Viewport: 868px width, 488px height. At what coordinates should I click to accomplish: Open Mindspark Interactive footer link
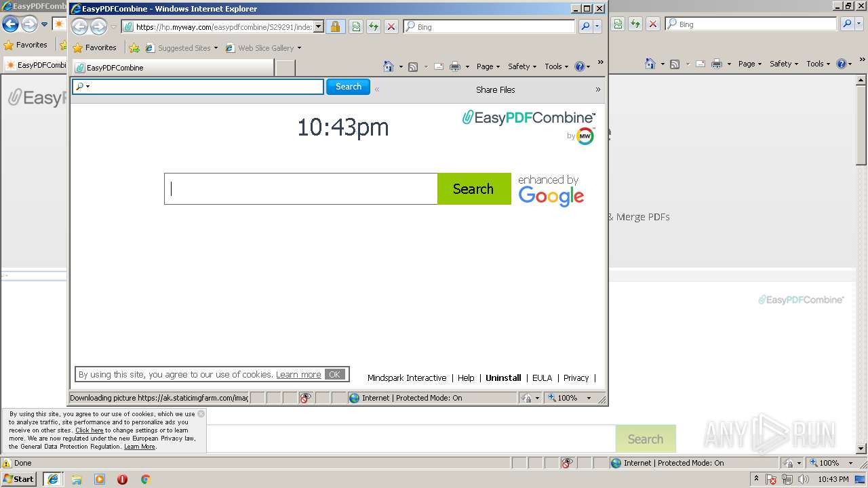coord(407,378)
